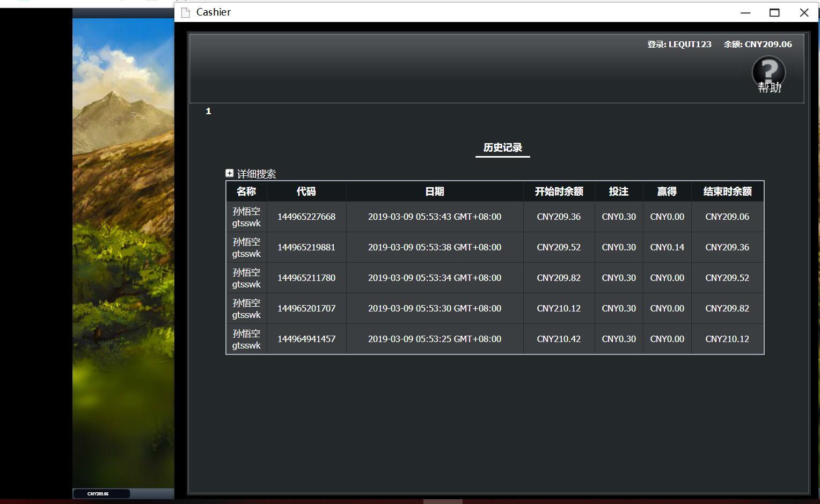Close the Cashier window
820x504 pixels.
pyautogui.click(x=804, y=12)
